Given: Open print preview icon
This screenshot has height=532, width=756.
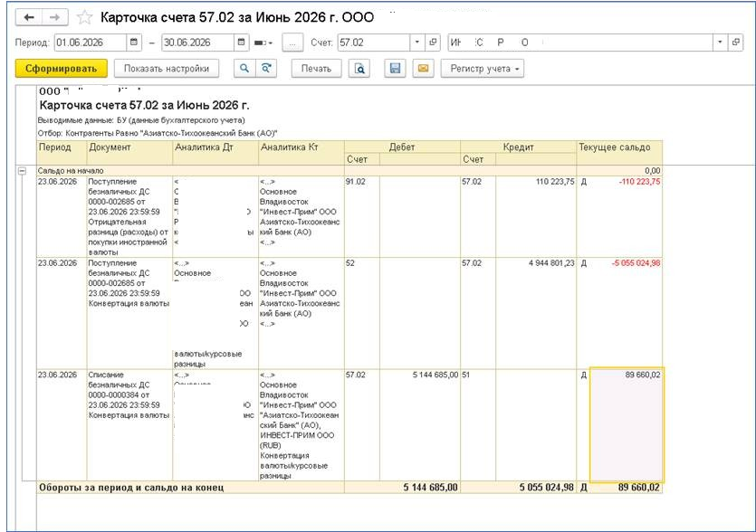Looking at the screenshot, I should (x=359, y=69).
